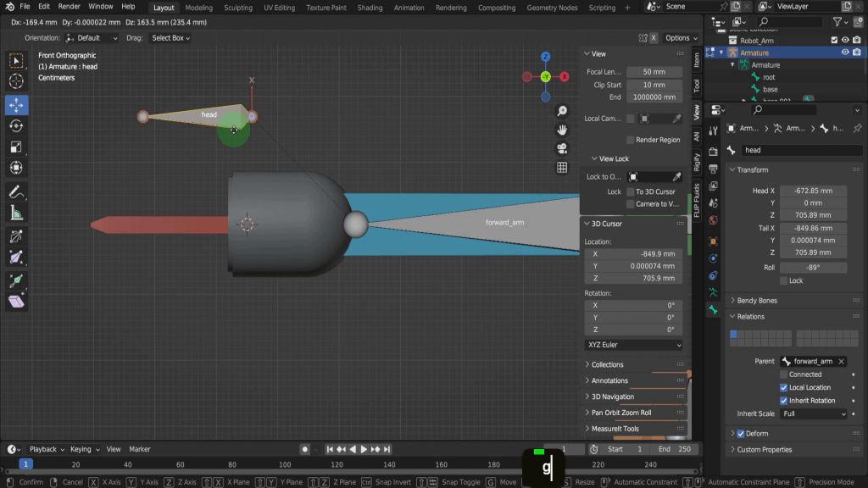Open the XYZ Euler rotation dropdown
Viewport: 868px width, 488px height.
pyautogui.click(x=633, y=345)
